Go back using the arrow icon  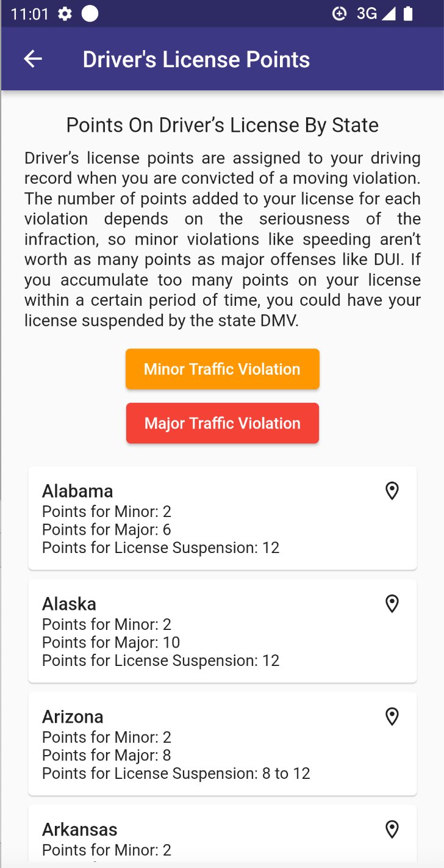pyautogui.click(x=33, y=59)
